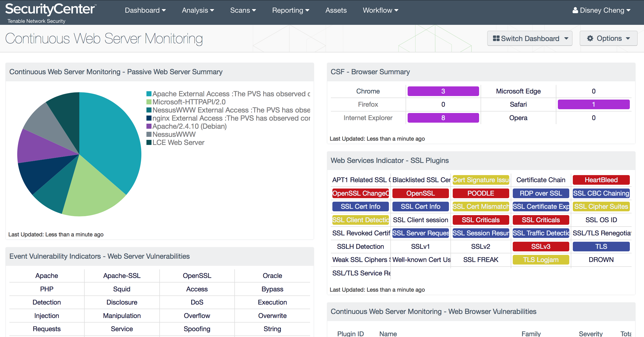
Task: Click Apache External Access legend swatch
Action: pos(149,94)
